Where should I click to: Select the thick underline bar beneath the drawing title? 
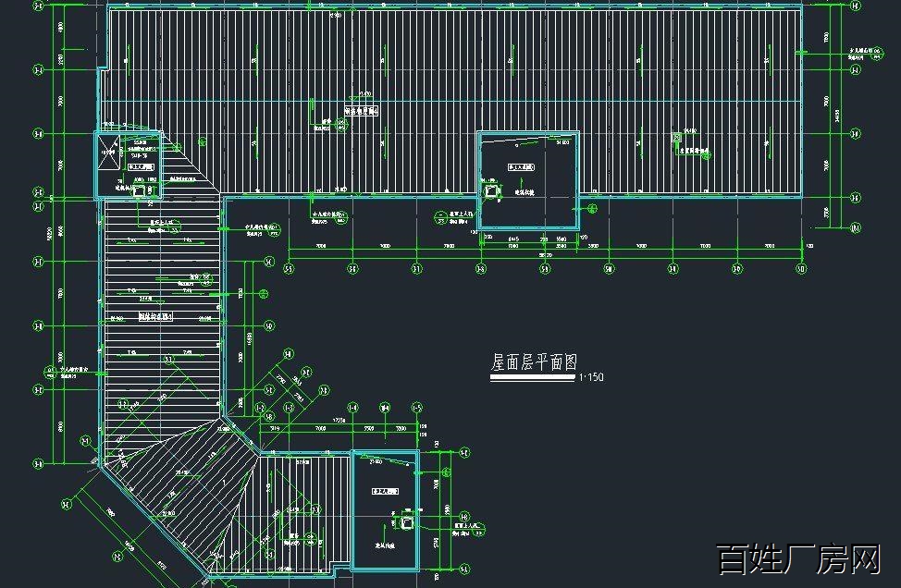[532, 377]
